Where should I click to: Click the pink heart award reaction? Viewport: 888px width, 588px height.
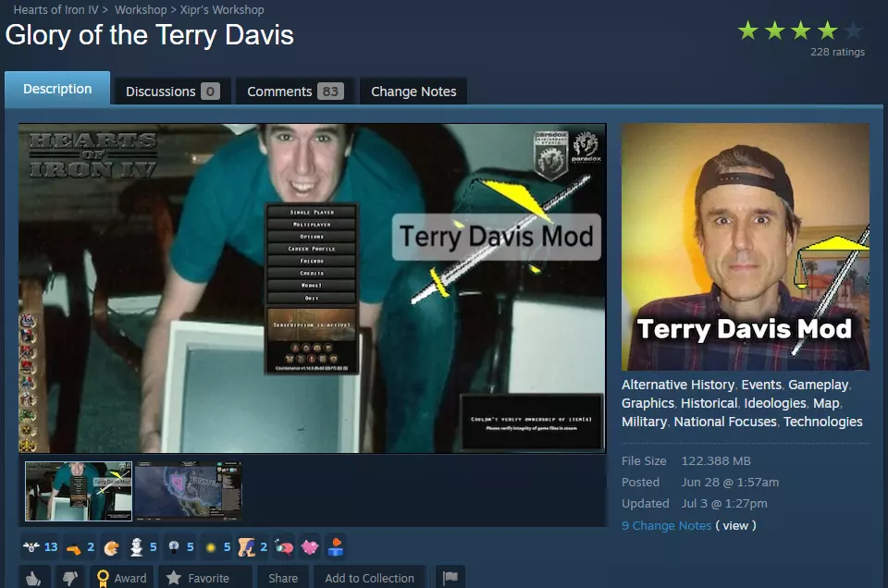coord(310,546)
